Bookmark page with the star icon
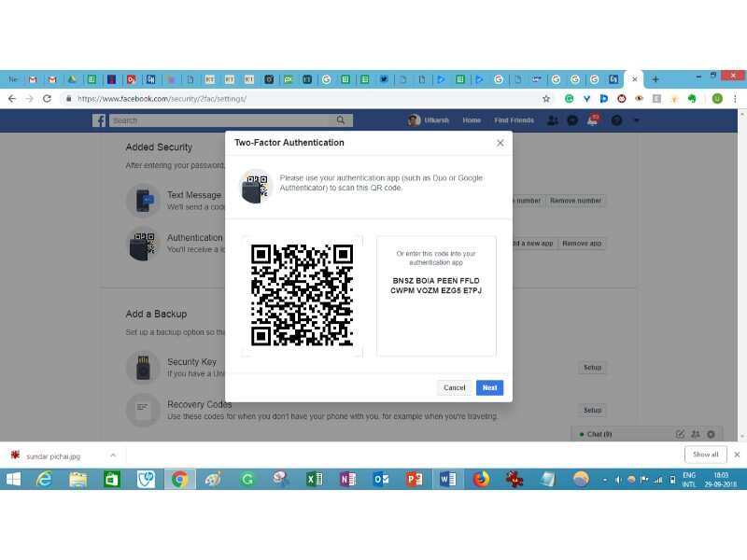Viewport: 747px width, 560px height. [x=547, y=98]
